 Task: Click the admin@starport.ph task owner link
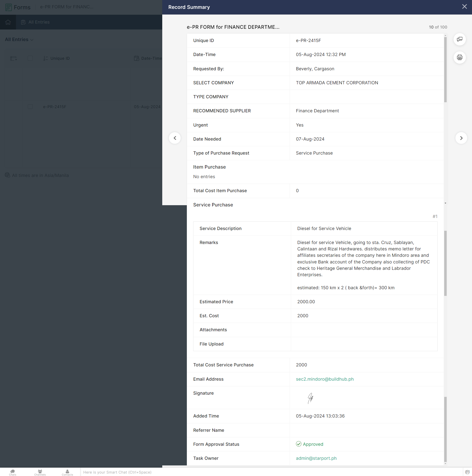click(316, 458)
